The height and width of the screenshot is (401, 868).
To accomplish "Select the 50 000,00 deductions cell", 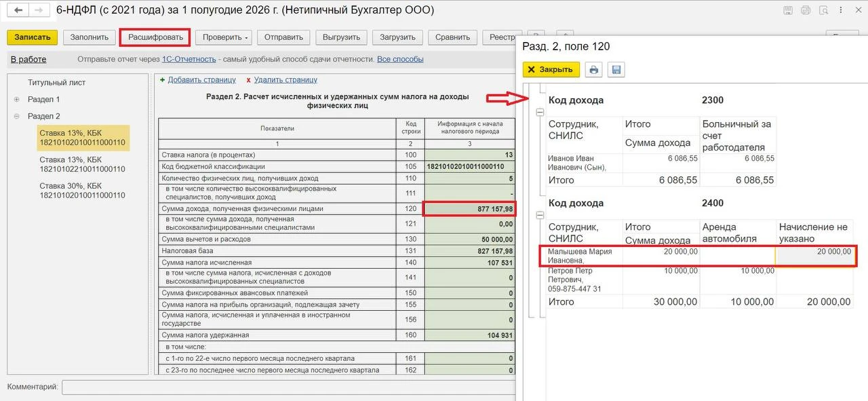I will tap(469, 239).
